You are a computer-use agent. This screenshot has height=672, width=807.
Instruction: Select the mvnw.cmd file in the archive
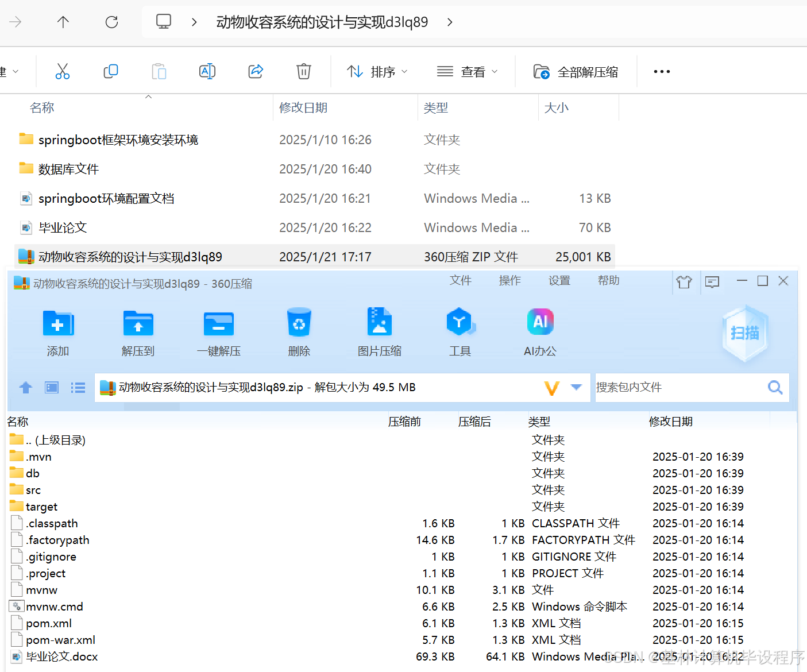pyautogui.click(x=47, y=607)
